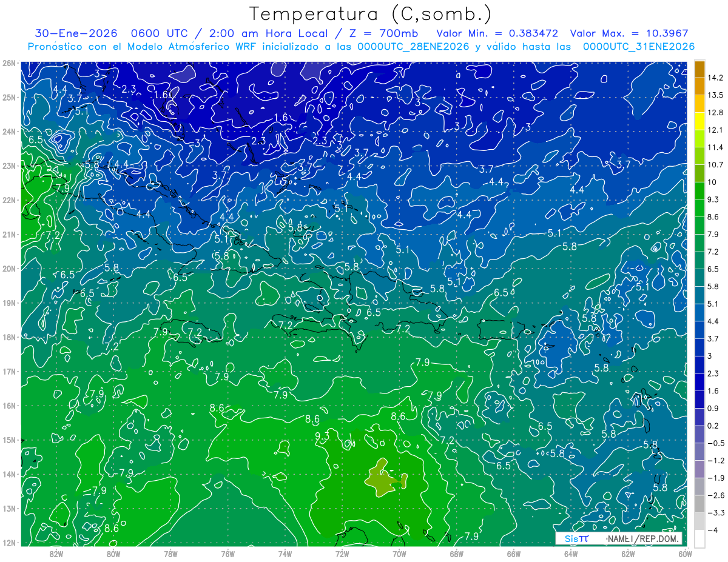
Task: Click the "12N" latitude axis label
Action: 8,543
